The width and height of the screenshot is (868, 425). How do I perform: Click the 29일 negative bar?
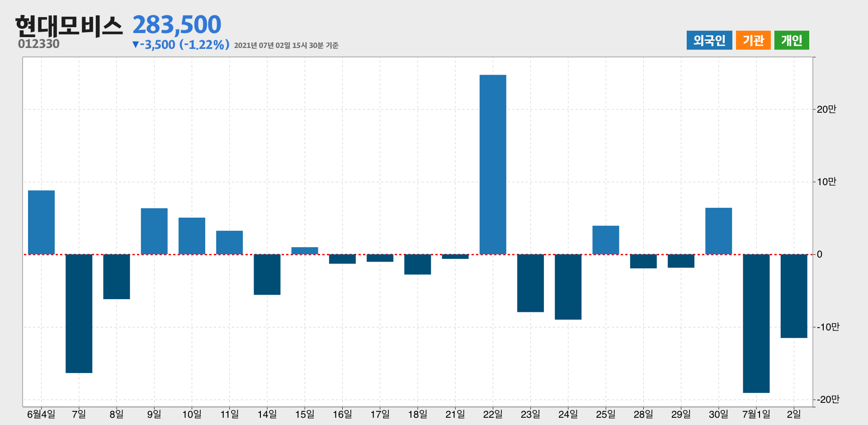pos(681,261)
